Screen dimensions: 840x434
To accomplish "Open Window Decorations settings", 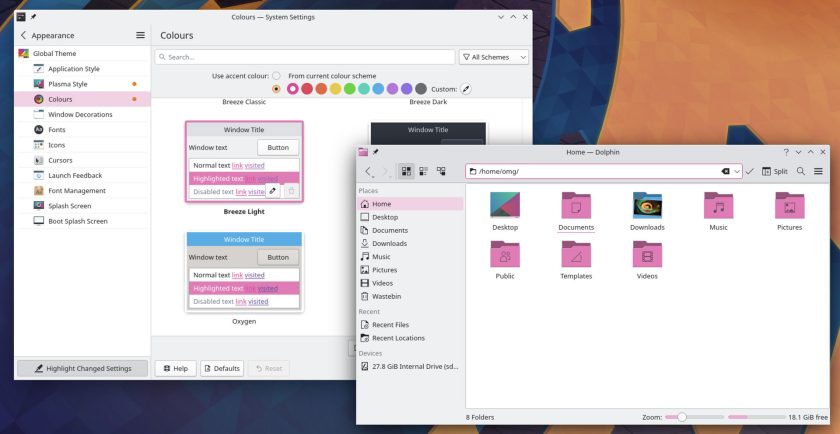I will pyautogui.click(x=83, y=115).
